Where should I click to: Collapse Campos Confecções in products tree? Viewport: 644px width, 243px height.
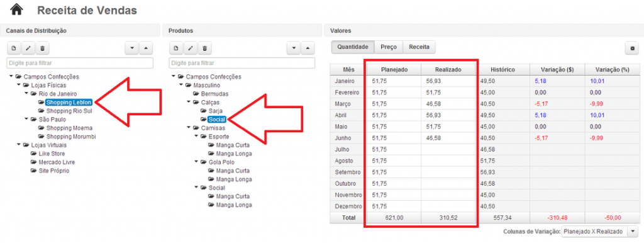174,76
